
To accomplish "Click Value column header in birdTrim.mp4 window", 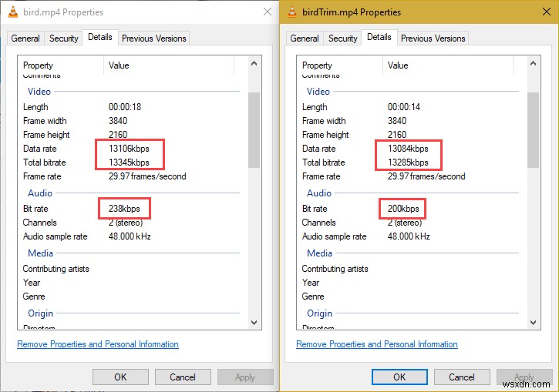I will [x=448, y=65].
